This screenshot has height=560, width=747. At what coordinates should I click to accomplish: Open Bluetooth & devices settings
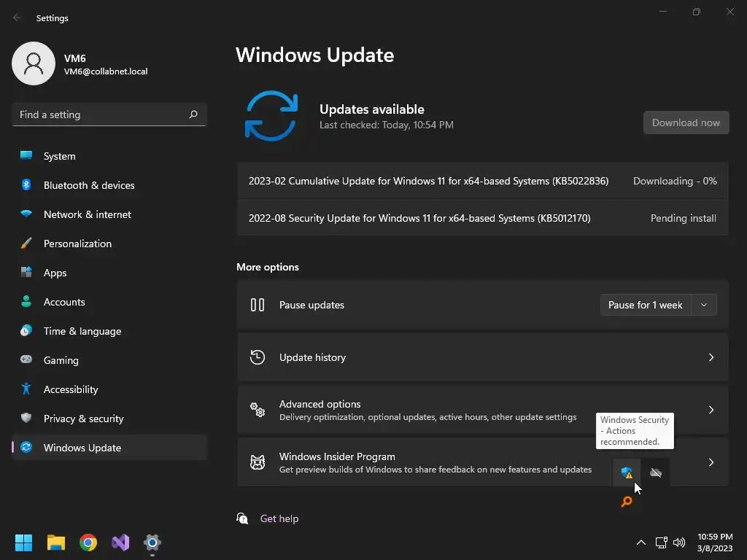[109, 185]
